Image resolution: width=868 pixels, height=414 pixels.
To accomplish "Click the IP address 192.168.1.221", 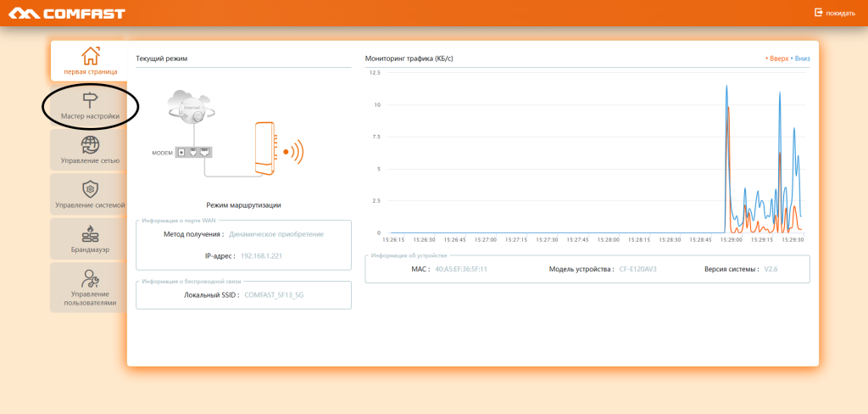I will tap(261, 255).
